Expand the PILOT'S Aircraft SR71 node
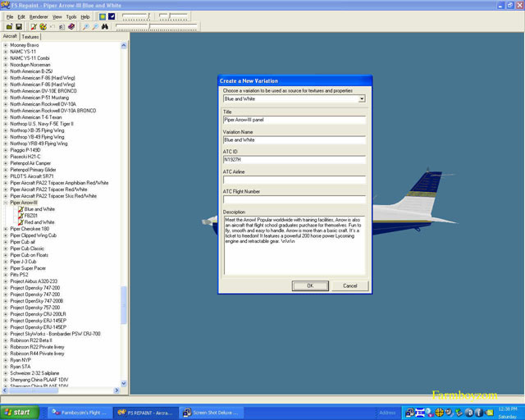Viewport: 525px width, 420px height. (x=6, y=176)
